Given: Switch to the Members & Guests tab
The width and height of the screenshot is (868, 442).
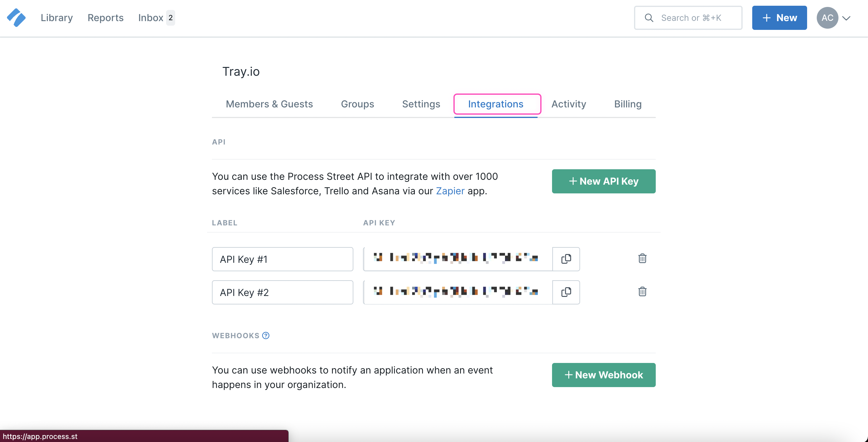Looking at the screenshot, I should pyautogui.click(x=269, y=104).
